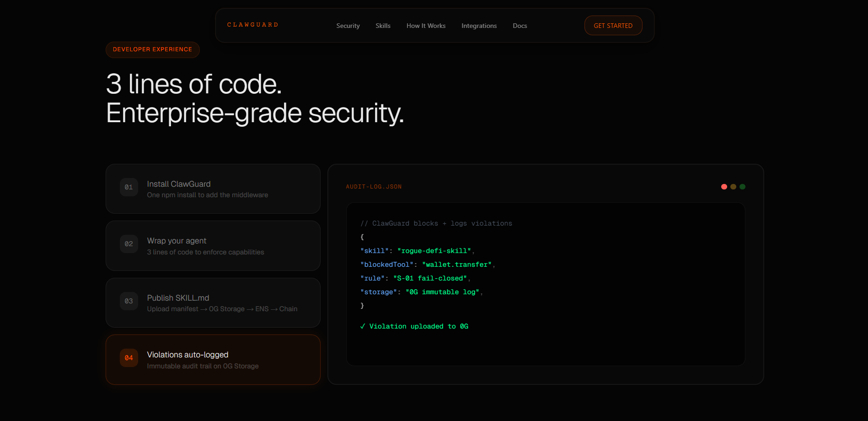
Task: Select the Install ClawGuard step card
Action: point(213,189)
